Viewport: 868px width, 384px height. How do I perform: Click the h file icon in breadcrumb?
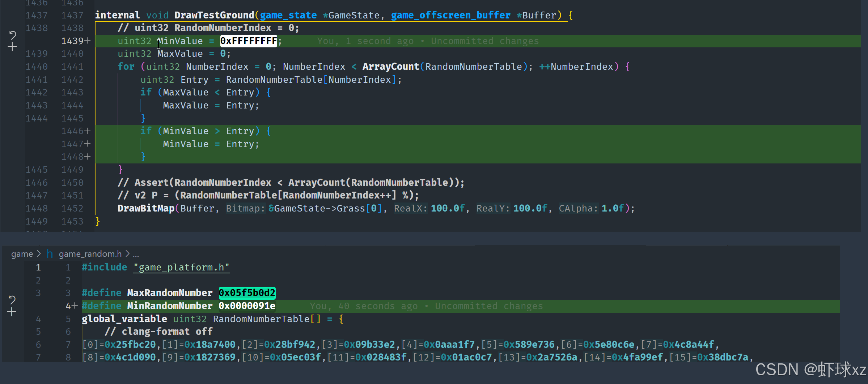point(50,254)
